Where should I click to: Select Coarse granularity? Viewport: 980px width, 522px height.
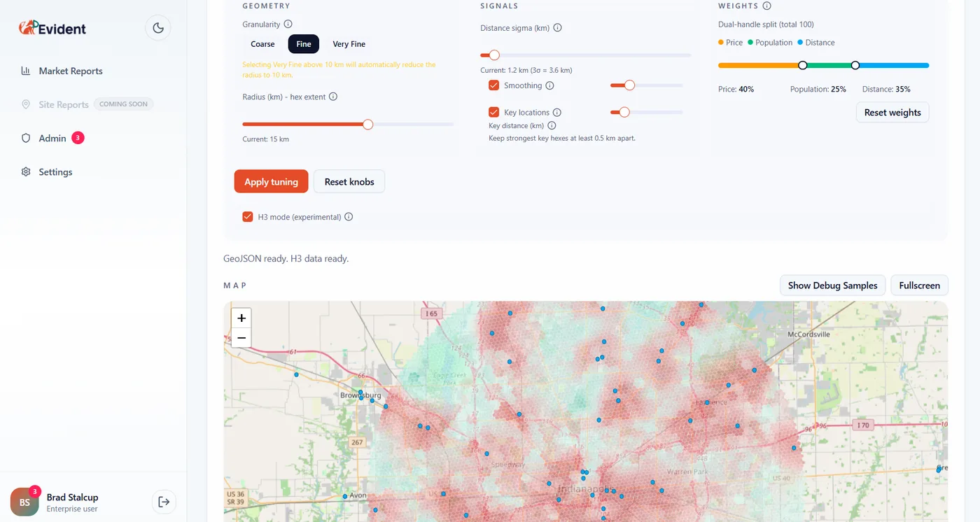(262, 44)
